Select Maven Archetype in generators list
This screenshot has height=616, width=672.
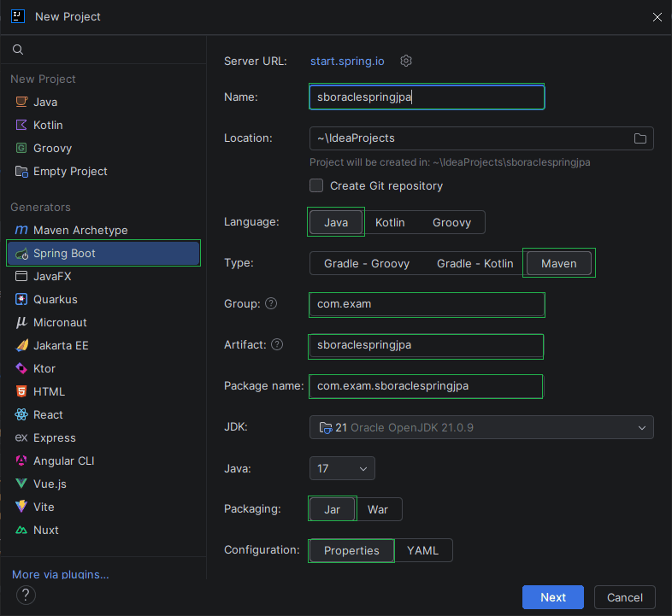click(x=80, y=230)
